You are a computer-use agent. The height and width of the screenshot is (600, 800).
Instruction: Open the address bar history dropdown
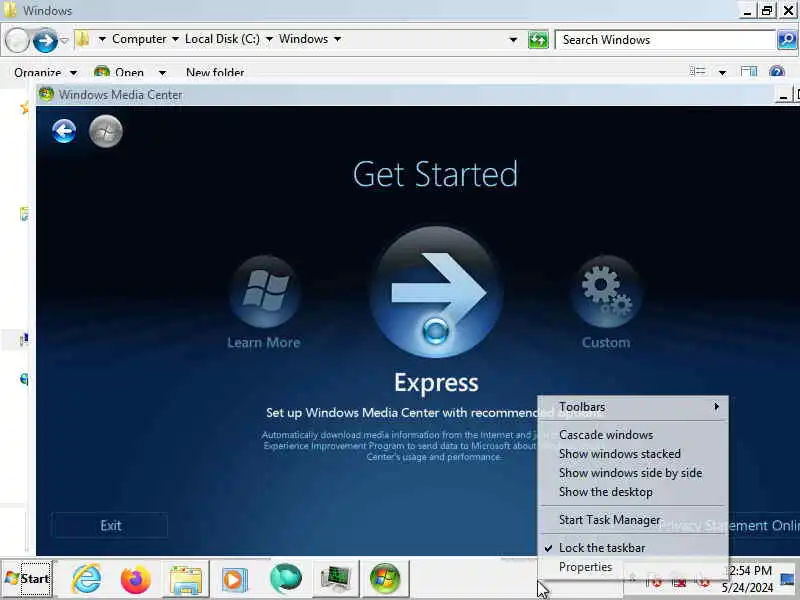coord(513,40)
